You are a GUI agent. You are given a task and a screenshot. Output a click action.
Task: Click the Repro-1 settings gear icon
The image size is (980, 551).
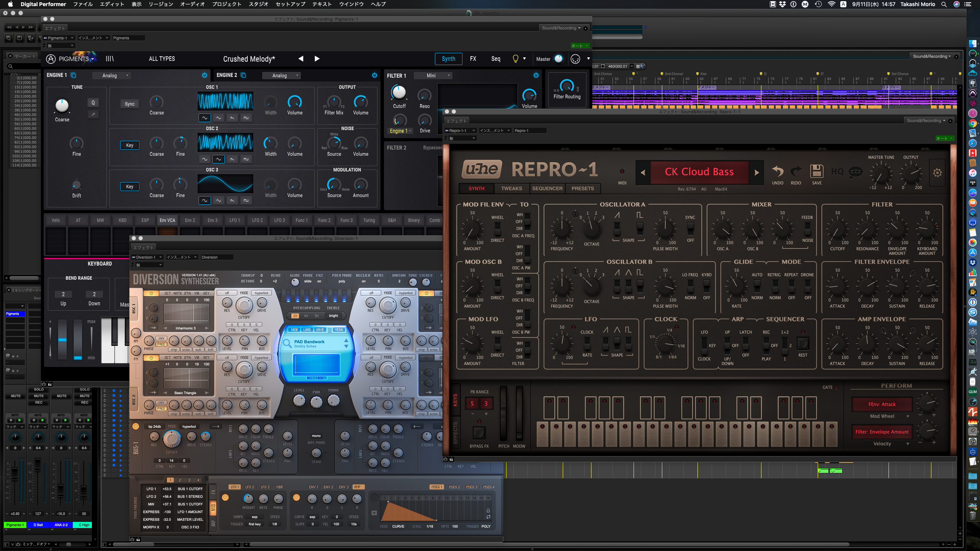coord(937,173)
